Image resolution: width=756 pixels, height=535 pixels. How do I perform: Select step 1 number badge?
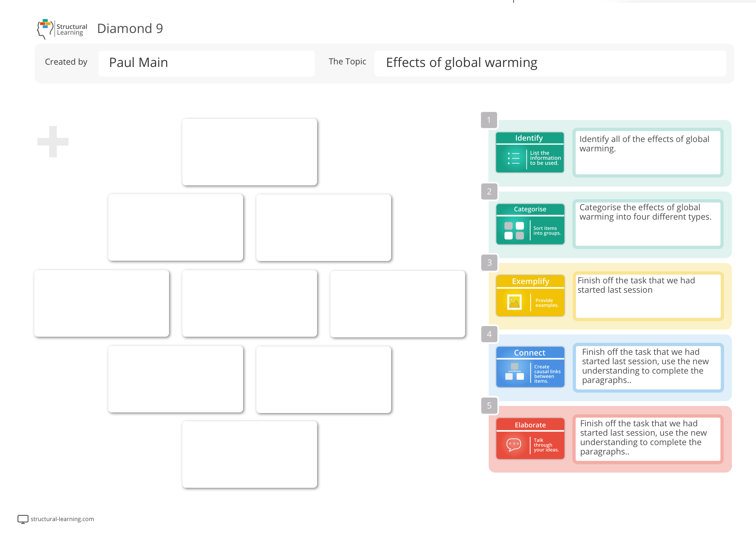pos(489,120)
